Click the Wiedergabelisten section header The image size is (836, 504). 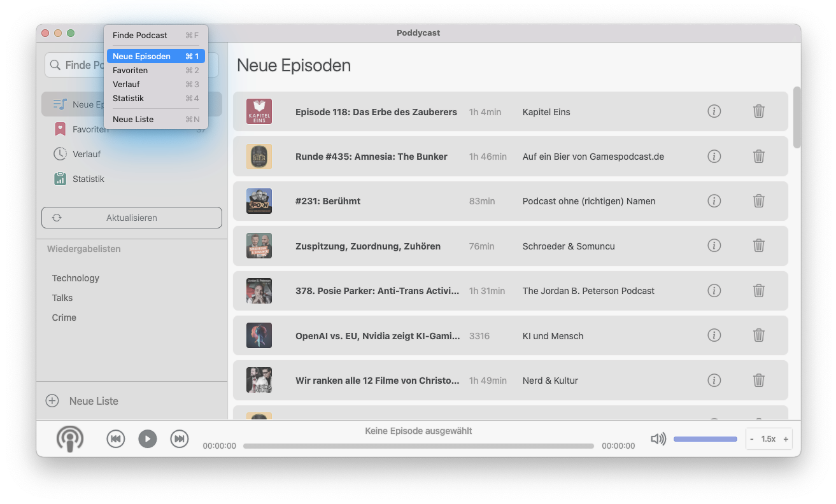click(x=84, y=249)
